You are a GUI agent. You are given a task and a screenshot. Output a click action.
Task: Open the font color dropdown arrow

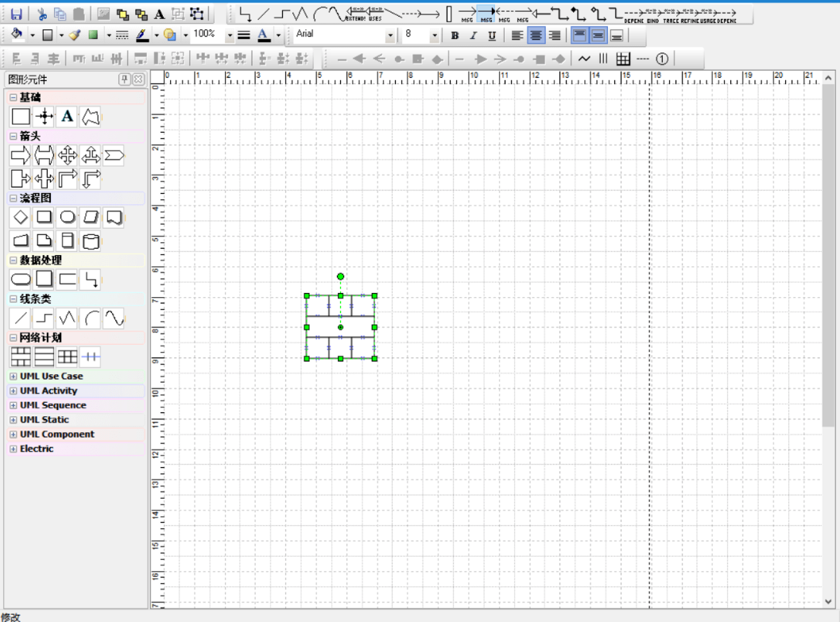click(x=278, y=36)
